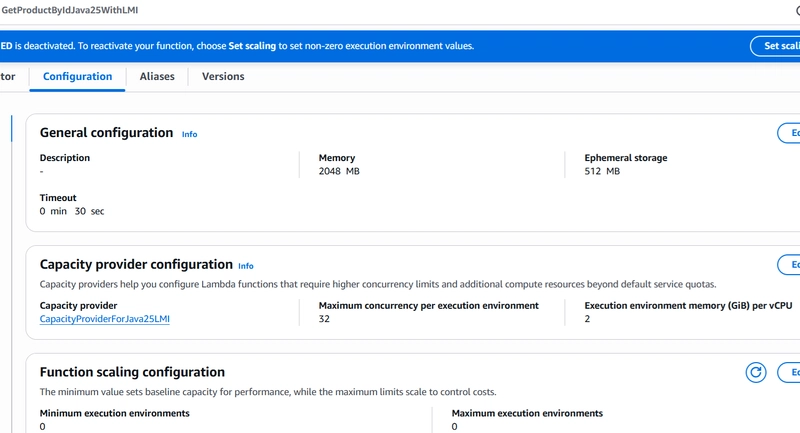Edit the Function scaling configuration

789,372
